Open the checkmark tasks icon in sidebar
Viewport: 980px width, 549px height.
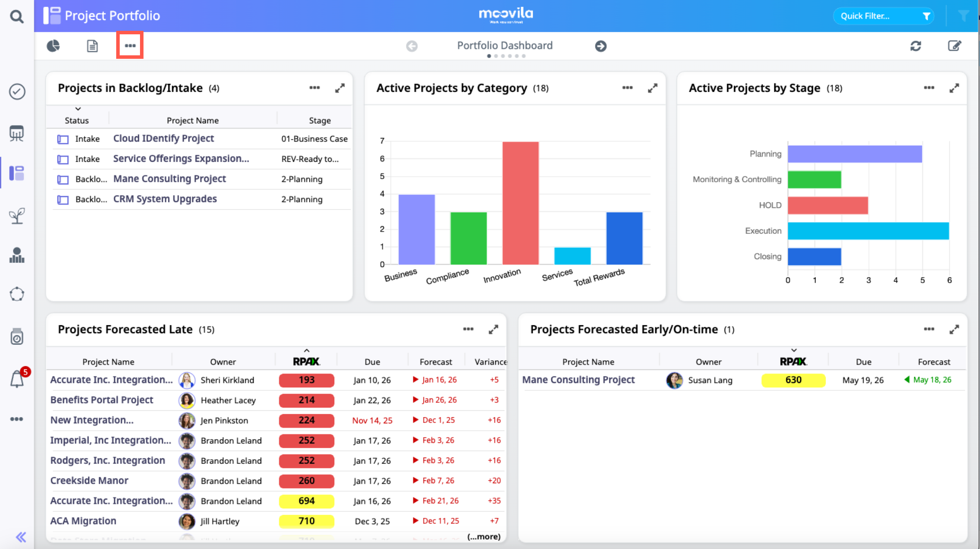(17, 92)
